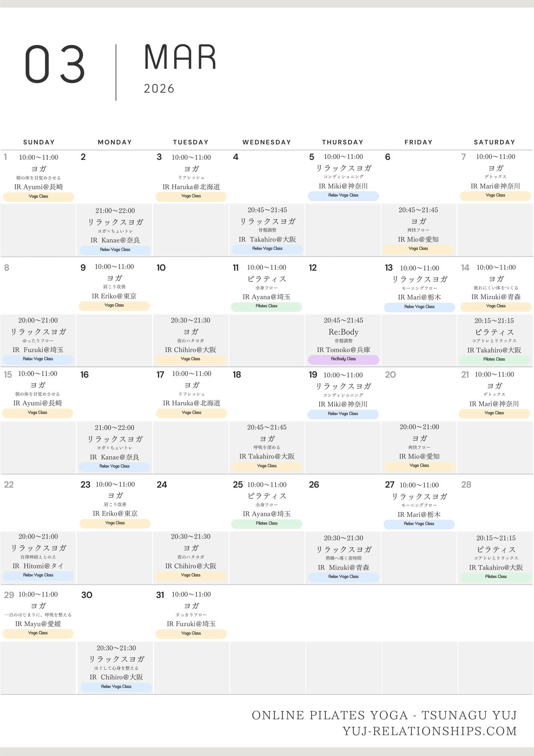Screen dimensions: 534x756
Task: Click the purple Re:Body Class tag
Action: click(343, 359)
